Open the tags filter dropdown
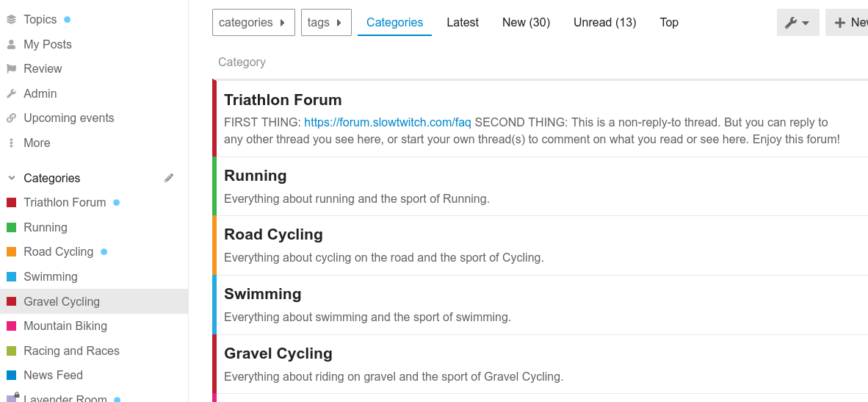This screenshot has height=402, width=868. tap(325, 23)
